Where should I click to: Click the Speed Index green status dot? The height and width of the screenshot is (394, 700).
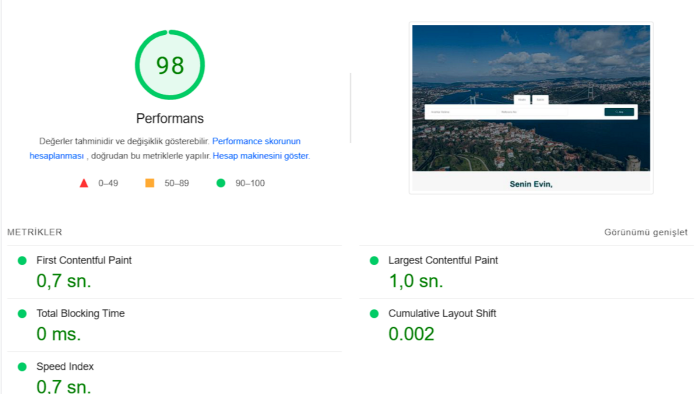tap(22, 367)
